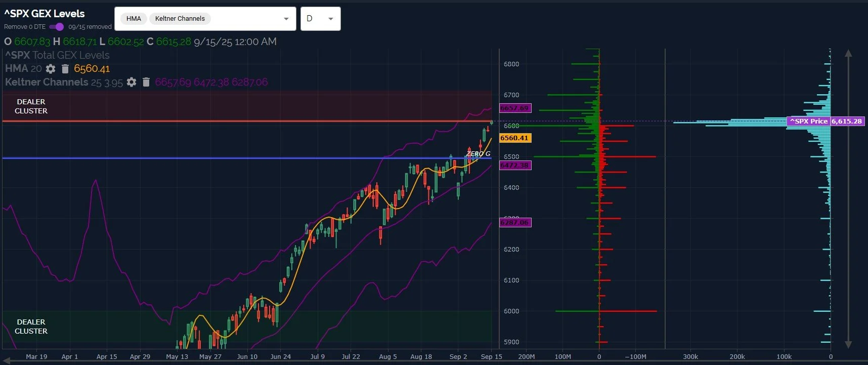The height and width of the screenshot is (365, 868).
Task: Click the up arrow on price scale
Action: tap(848, 53)
